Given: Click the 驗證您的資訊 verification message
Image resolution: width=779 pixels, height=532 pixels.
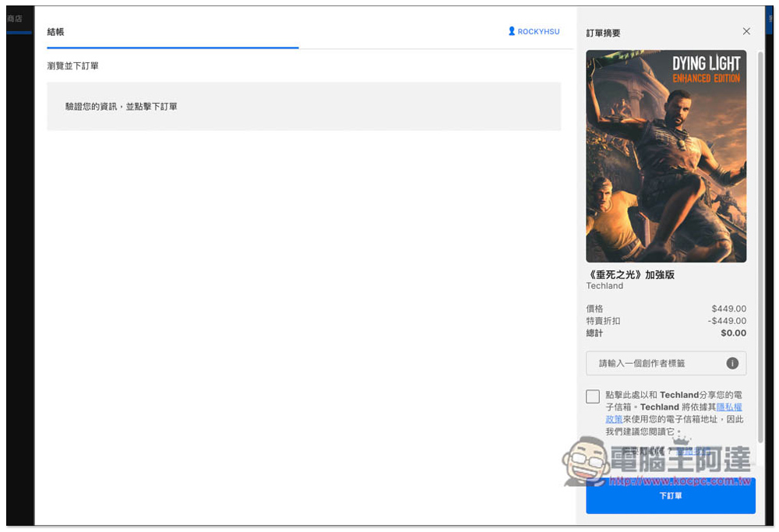Looking at the screenshot, I should point(122,106).
